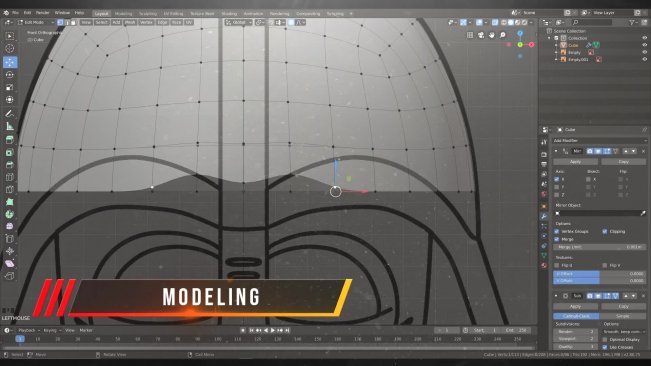Apply the Mirror modifier
651x366 pixels.
pyautogui.click(x=575, y=162)
